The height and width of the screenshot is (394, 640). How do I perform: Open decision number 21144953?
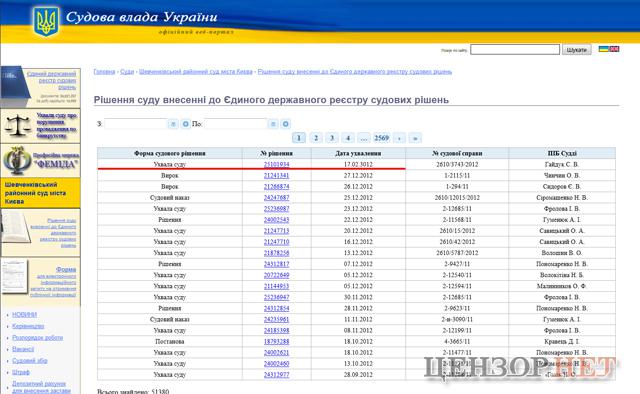click(x=276, y=286)
